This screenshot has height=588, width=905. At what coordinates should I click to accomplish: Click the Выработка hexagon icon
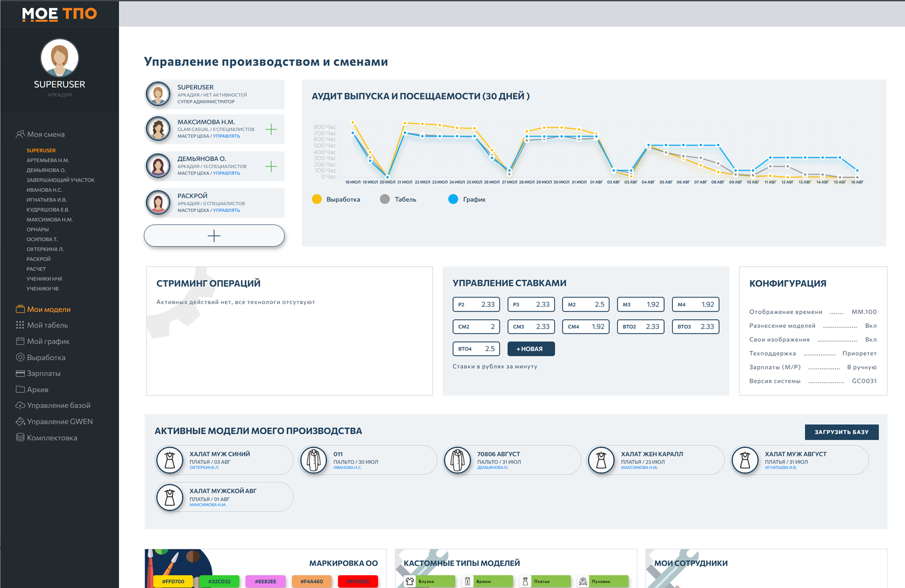(x=20, y=357)
